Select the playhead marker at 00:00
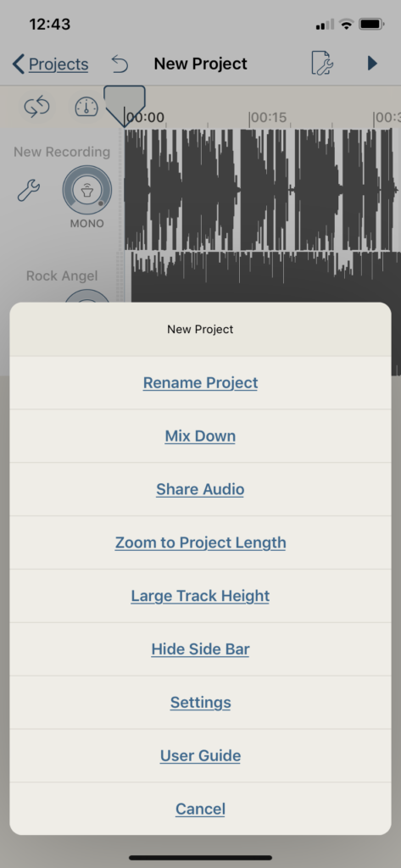The height and width of the screenshot is (868, 401). 125,106
